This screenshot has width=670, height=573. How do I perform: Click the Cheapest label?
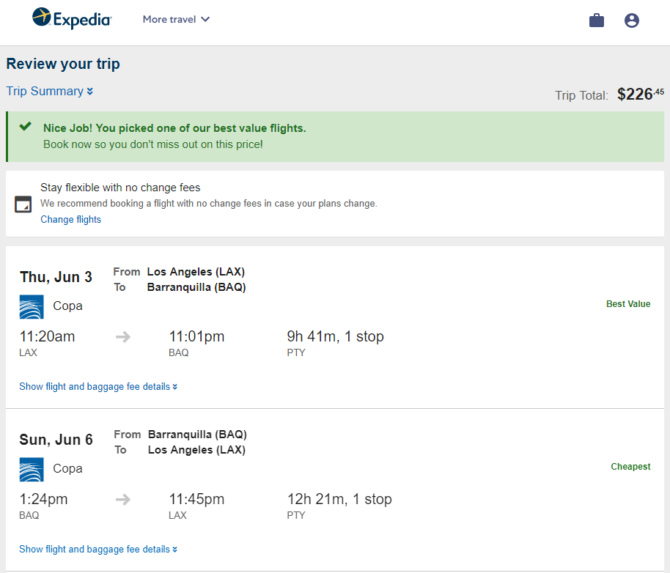(631, 467)
